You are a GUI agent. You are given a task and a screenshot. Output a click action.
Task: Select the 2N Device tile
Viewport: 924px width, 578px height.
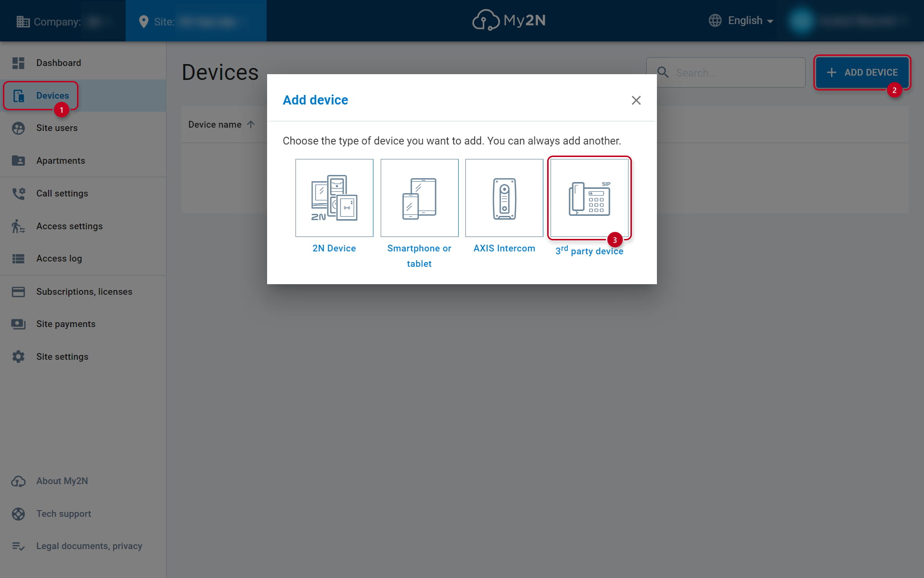point(334,197)
